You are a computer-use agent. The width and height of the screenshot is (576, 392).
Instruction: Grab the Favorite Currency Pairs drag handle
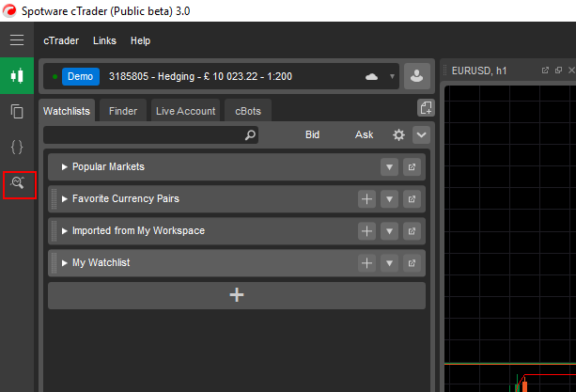[x=54, y=198]
